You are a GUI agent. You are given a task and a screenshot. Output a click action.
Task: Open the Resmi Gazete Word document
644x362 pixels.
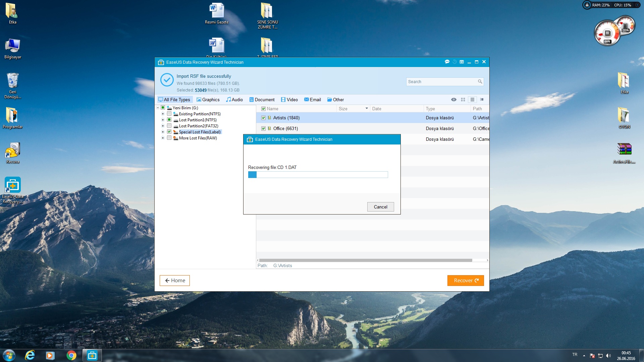pos(217,13)
